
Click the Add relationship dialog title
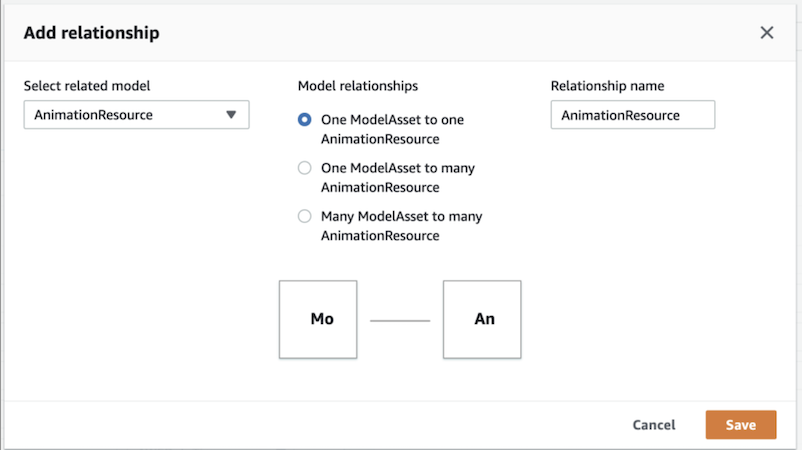click(92, 33)
